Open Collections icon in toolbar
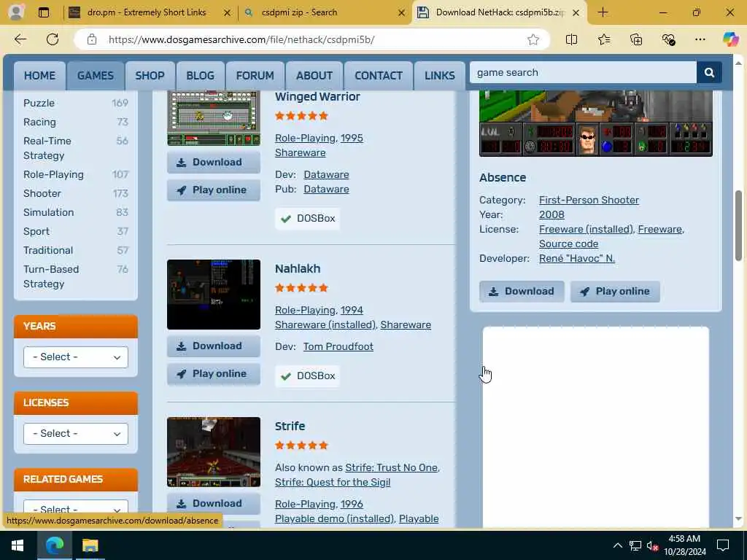 coord(636,39)
